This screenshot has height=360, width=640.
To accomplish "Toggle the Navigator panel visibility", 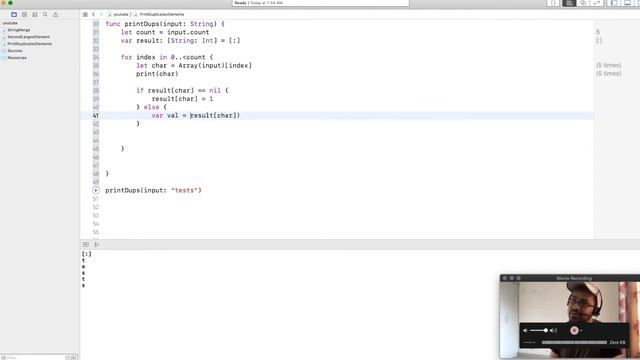I will coord(614,3).
